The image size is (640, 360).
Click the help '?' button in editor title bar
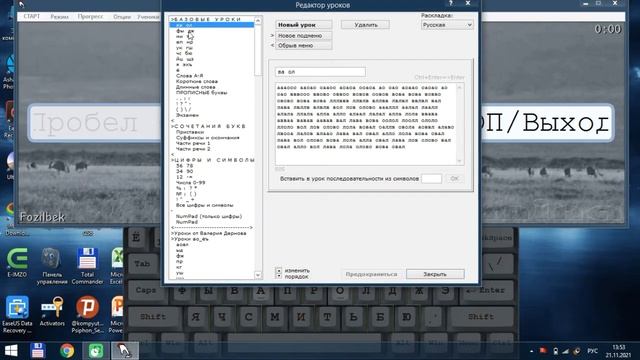pyautogui.click(x=451, y=3)
